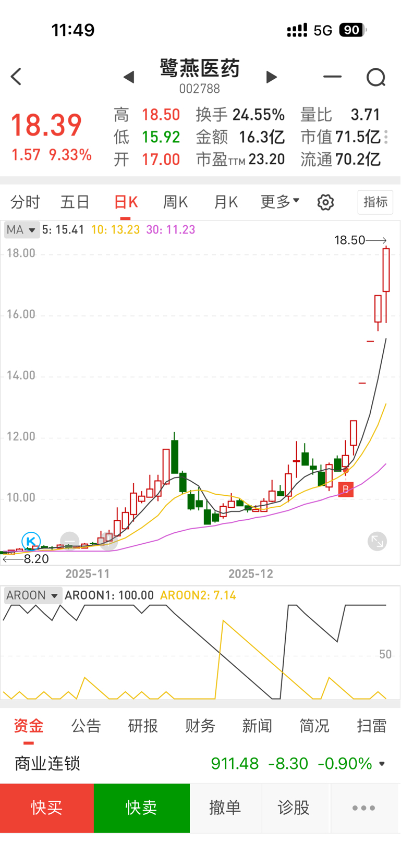The image size is (401, 868).
Task: Open the AROON indicator dropdown
Action: tap(33, 595)
